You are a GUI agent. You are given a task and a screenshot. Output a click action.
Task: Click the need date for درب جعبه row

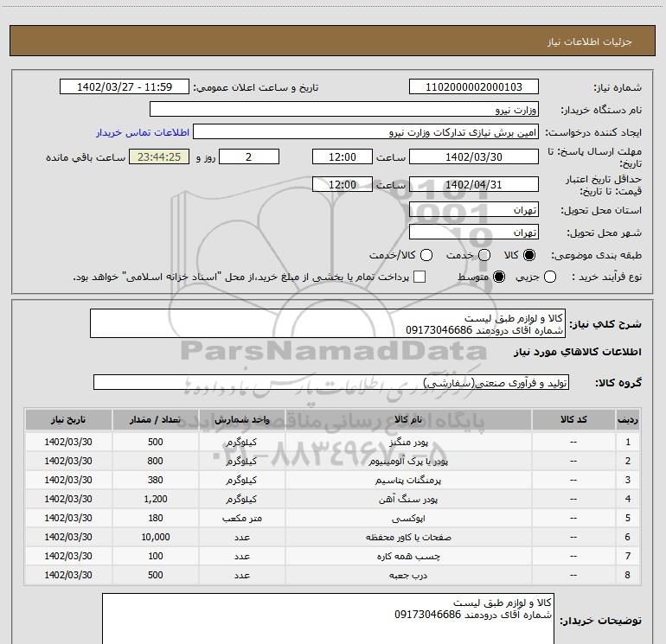pos(68,575)
